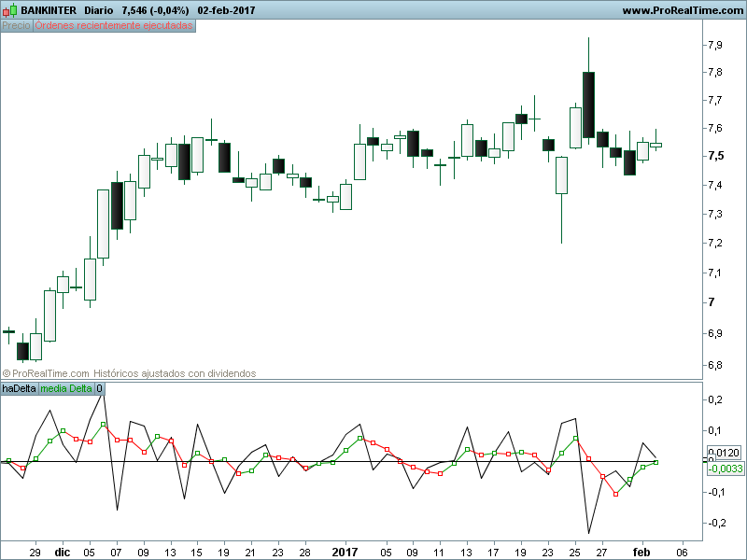Click the 0,2 indicator axis label
The height and width of the screenshot is (560, 747).
point(715,400)
